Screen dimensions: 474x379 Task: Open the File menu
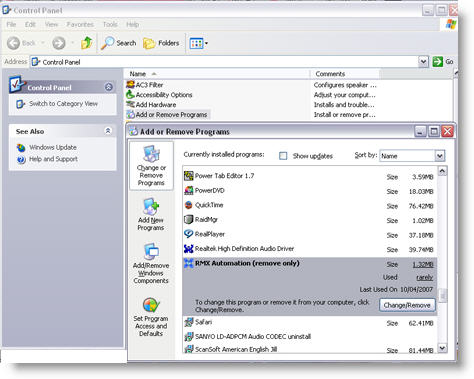click(11, 24)
